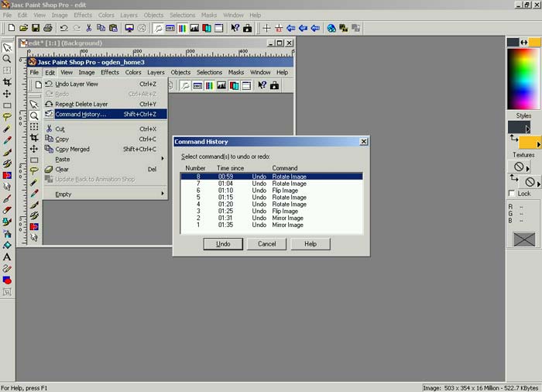Select the Eraser tool
The image size is (542, 392).
(7, 211)
